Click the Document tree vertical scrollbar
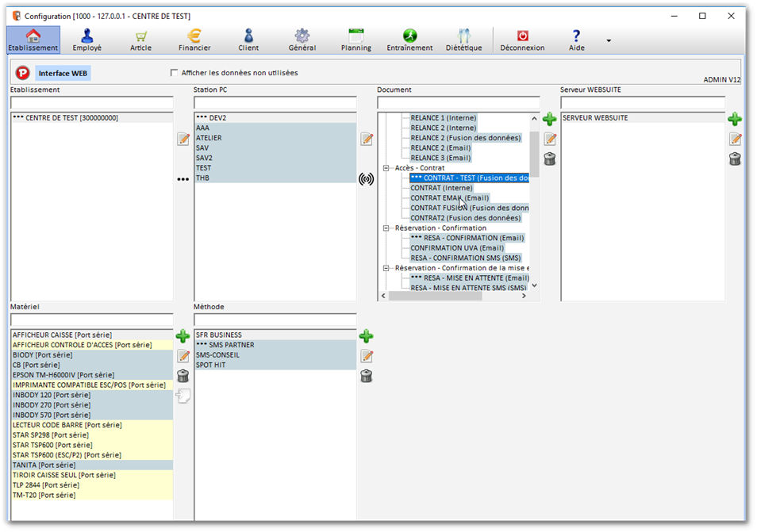Image resolution: width=757 pixels, height=532 pixels. [534, 206]
